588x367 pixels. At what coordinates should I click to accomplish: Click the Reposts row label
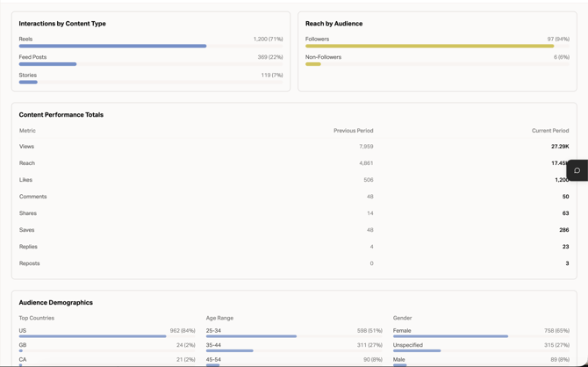point(30,263)
